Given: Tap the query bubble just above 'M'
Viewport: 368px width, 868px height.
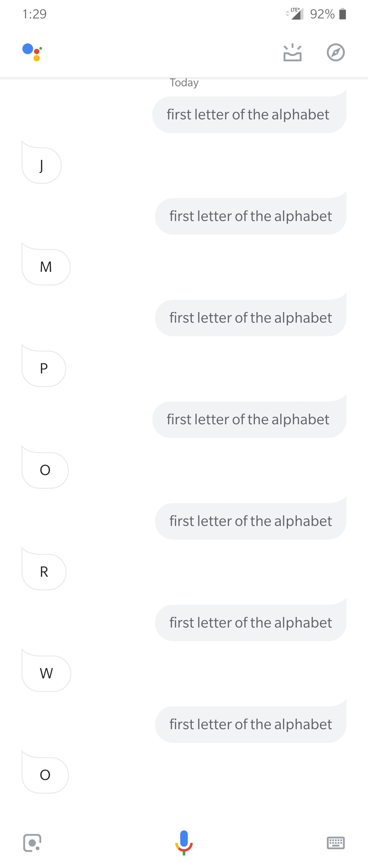Looking at the screenshot, I should (x=250, y=216).
